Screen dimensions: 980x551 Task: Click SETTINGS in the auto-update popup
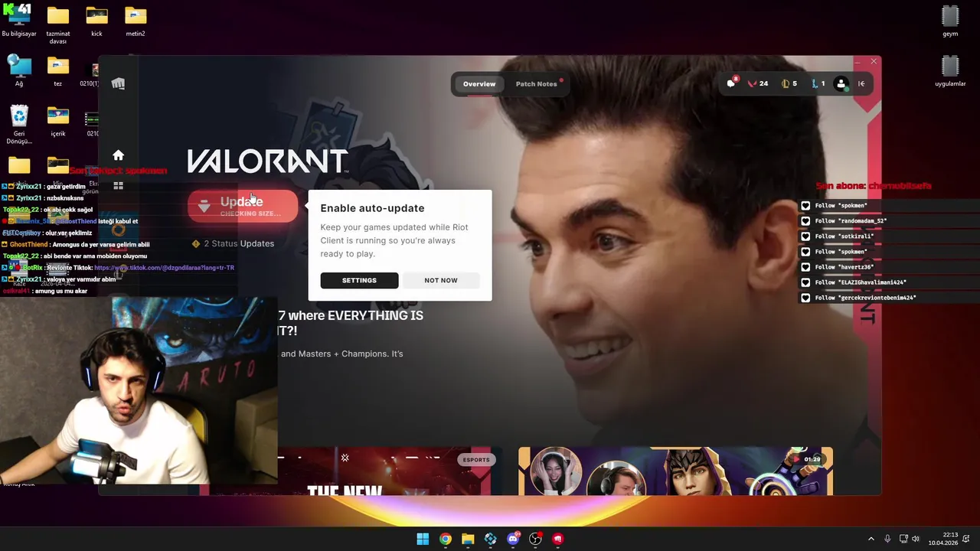click(x=359, y=280)
